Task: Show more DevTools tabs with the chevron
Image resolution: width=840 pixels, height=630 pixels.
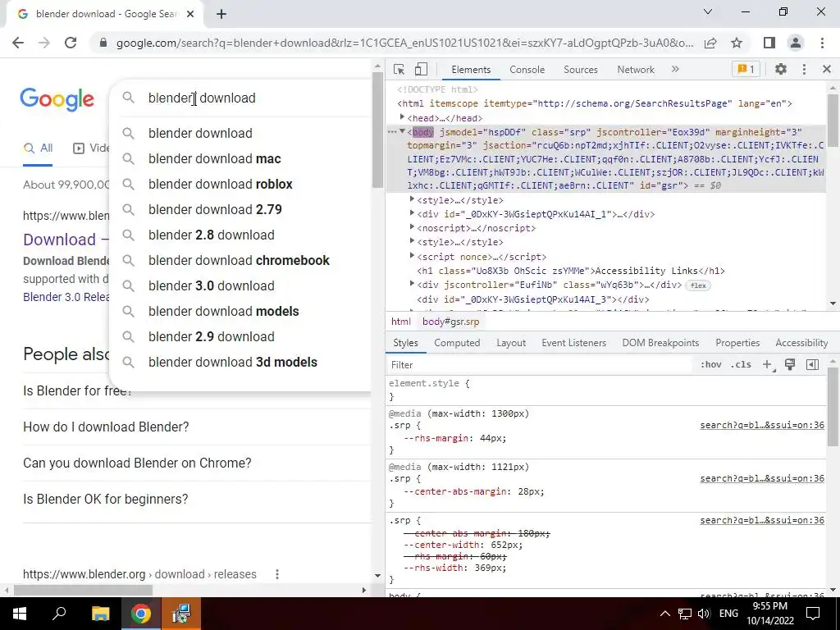Action: (x=675, y=69)
